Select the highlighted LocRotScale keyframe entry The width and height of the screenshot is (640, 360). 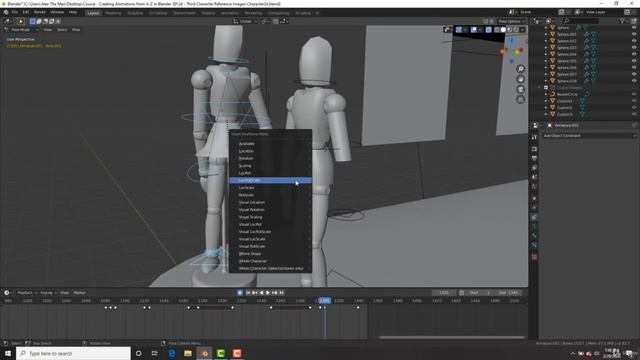[x=270, y=180]
